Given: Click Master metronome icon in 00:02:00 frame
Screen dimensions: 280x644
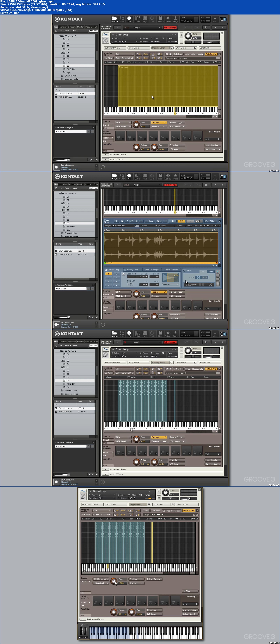Looking at the screenshot, I should (x=122, y=19).
